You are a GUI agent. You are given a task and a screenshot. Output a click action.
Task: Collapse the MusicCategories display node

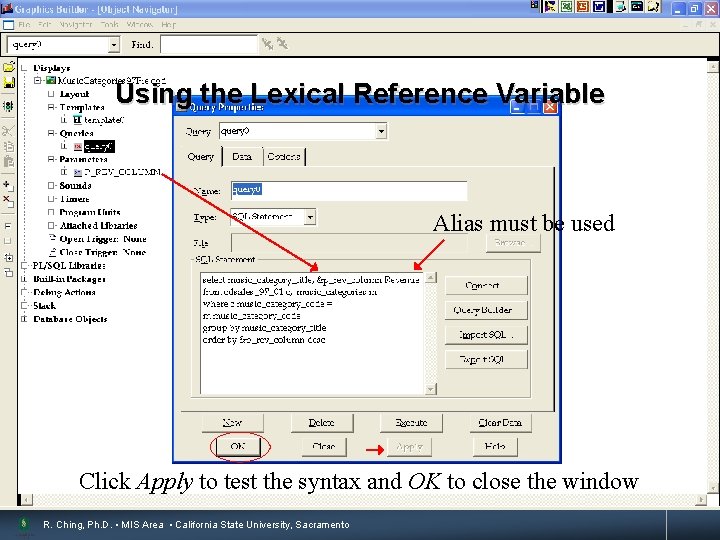[38, 81]
